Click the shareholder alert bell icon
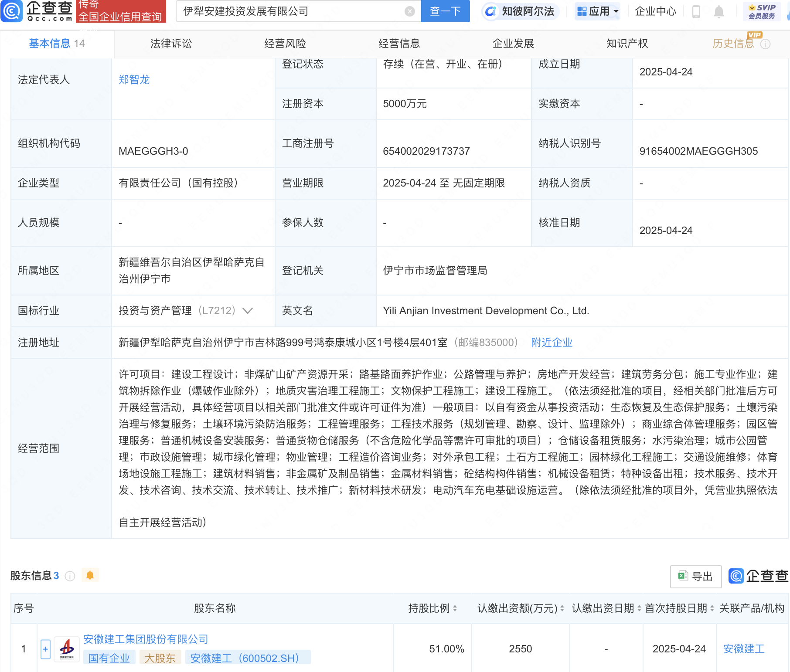The image size is (790, 672). (x=90, y=575)
